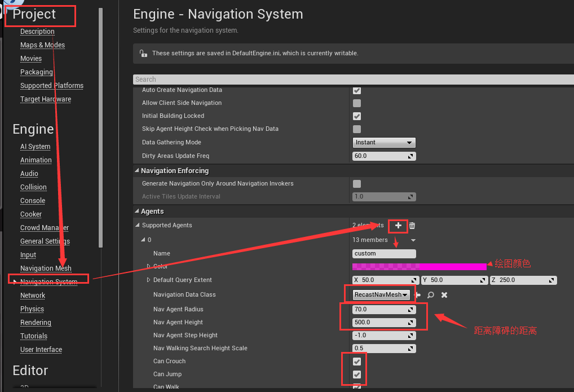Open Description project settings

tap(37, 32)
